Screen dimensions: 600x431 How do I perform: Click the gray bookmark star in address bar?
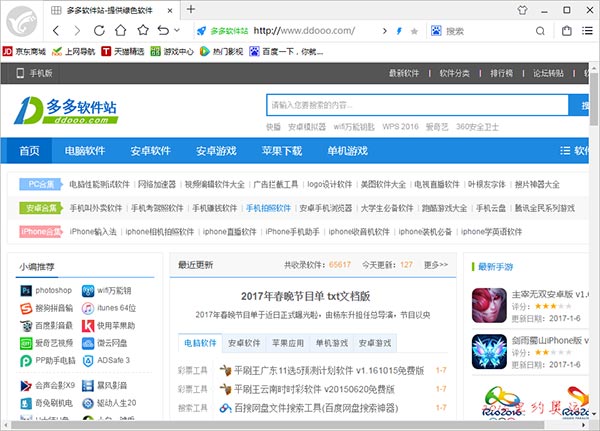point(414,31)
